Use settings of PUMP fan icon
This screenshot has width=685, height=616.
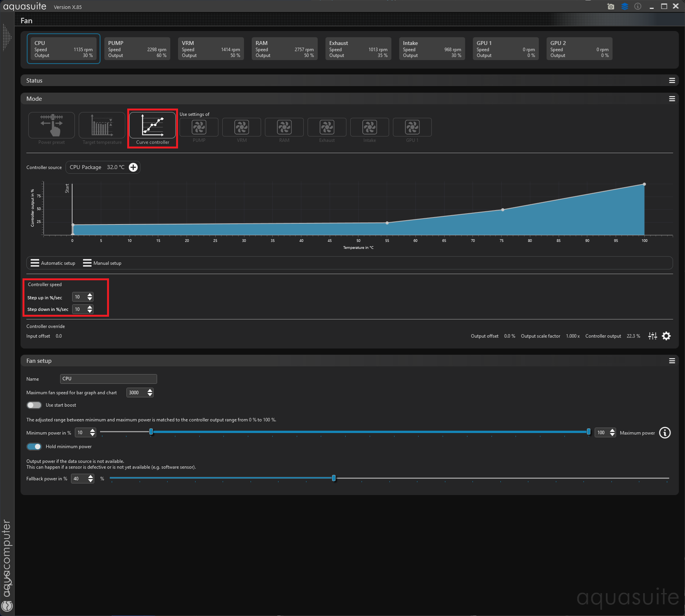tap(199, 127)
